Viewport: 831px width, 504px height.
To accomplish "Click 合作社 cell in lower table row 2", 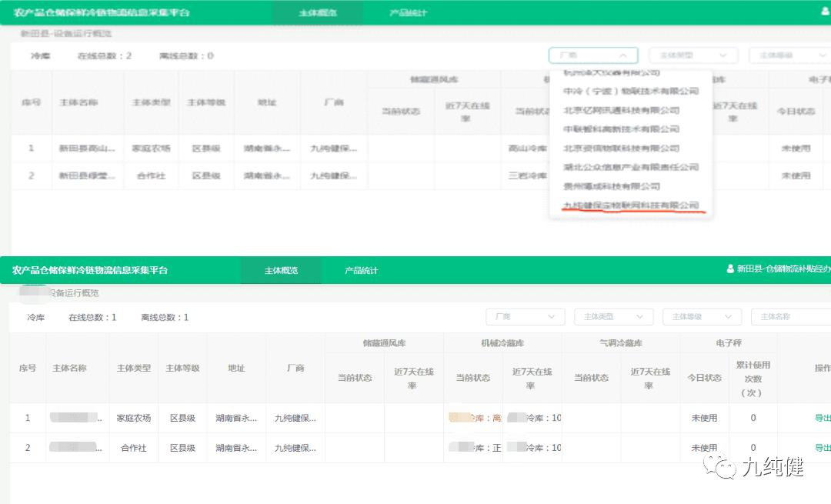I will (134, 447).
